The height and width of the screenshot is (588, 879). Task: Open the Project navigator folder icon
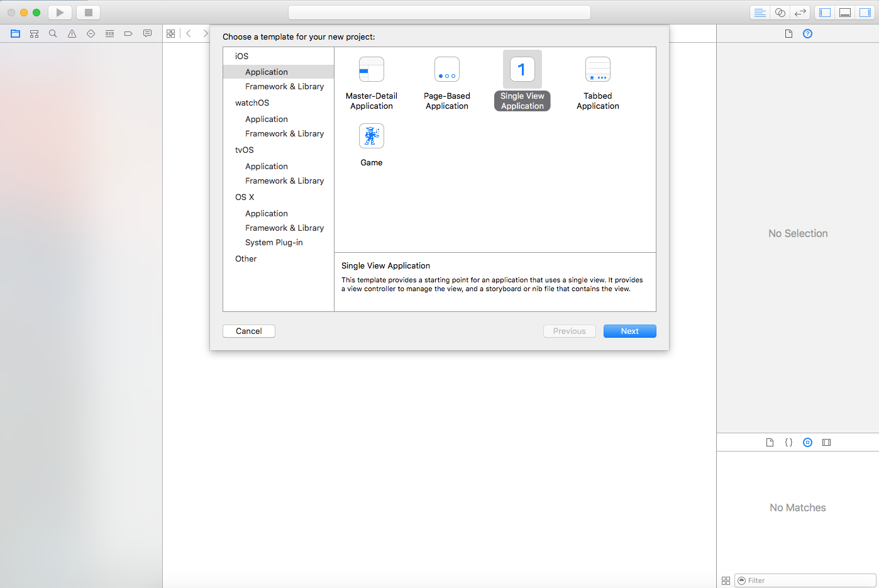click(16, 33)
